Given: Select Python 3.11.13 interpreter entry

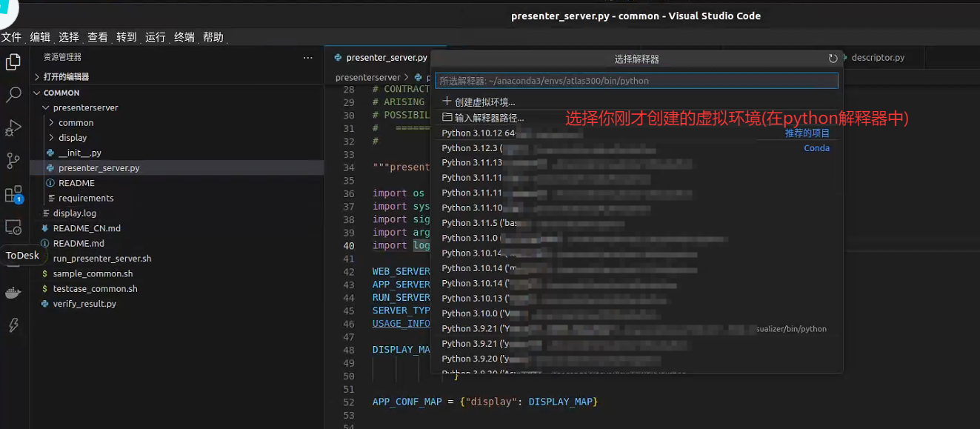Looking at the screenshot, I should [636, 162].
